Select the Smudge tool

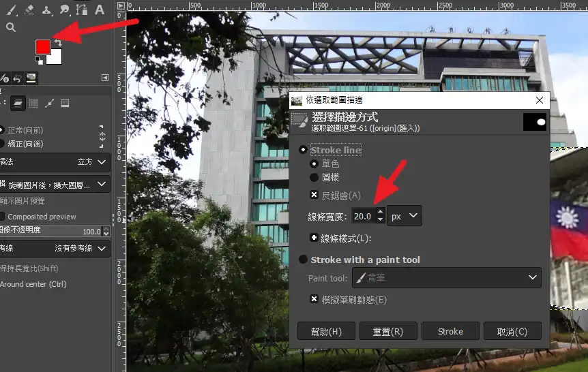point(65,10)
